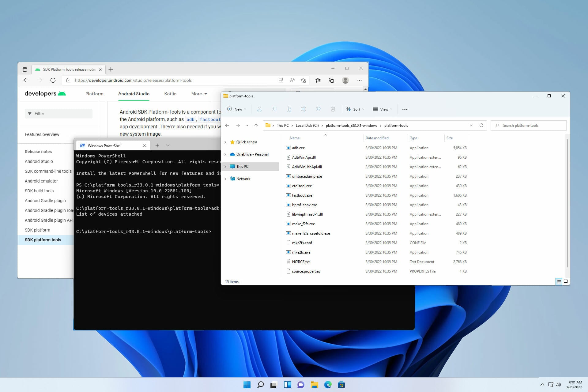Delete a file using the trash icon
Screen dimensions: 588x392
[333, 109]
